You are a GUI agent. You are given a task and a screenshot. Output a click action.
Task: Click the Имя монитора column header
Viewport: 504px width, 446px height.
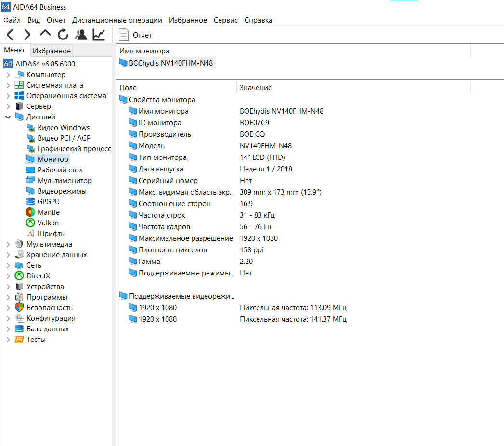click(x=293, y=51)
